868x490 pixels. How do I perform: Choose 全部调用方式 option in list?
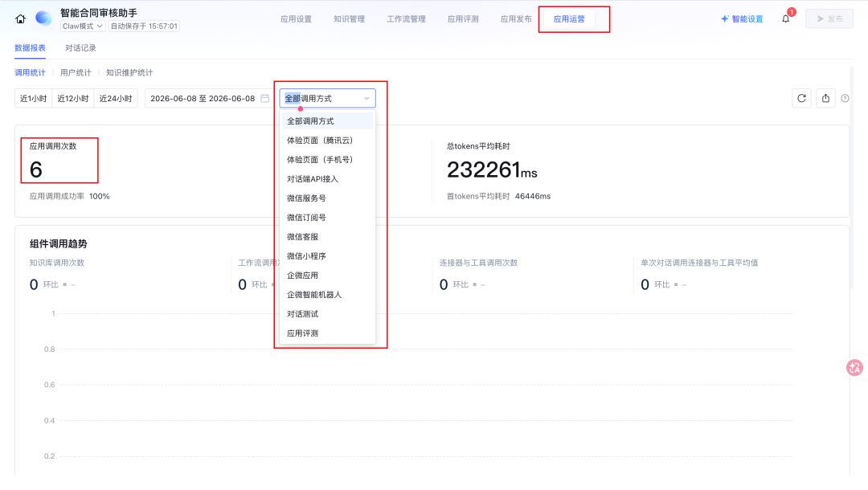[x=327, y=121]
